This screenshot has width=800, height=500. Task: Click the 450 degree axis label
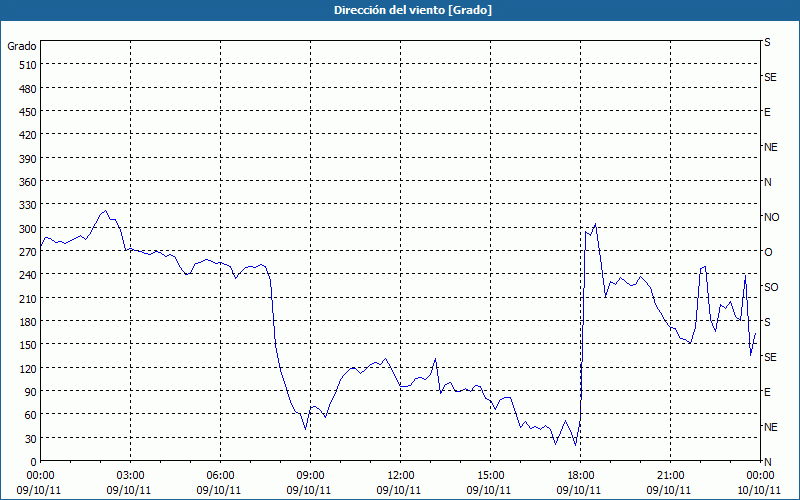coord(28,112)
